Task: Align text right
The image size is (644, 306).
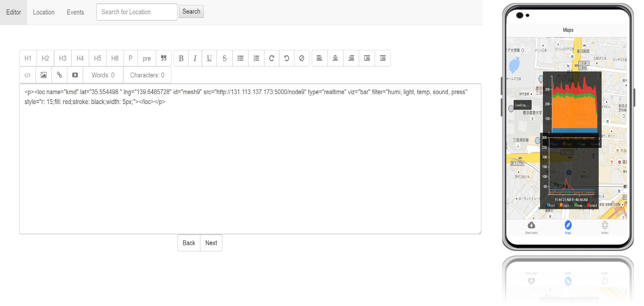Action: [x=351, y=58]
